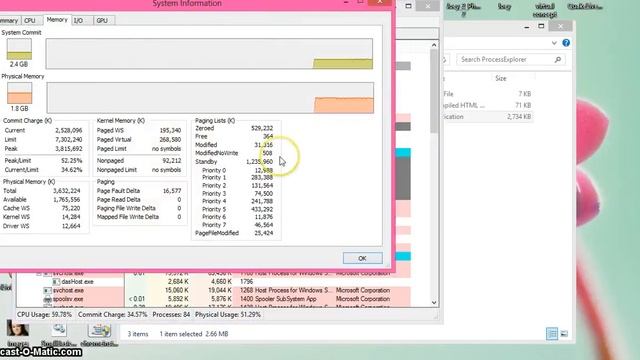
Task: Click the Search ProcessExplorer field
Action: pos(511,60)
